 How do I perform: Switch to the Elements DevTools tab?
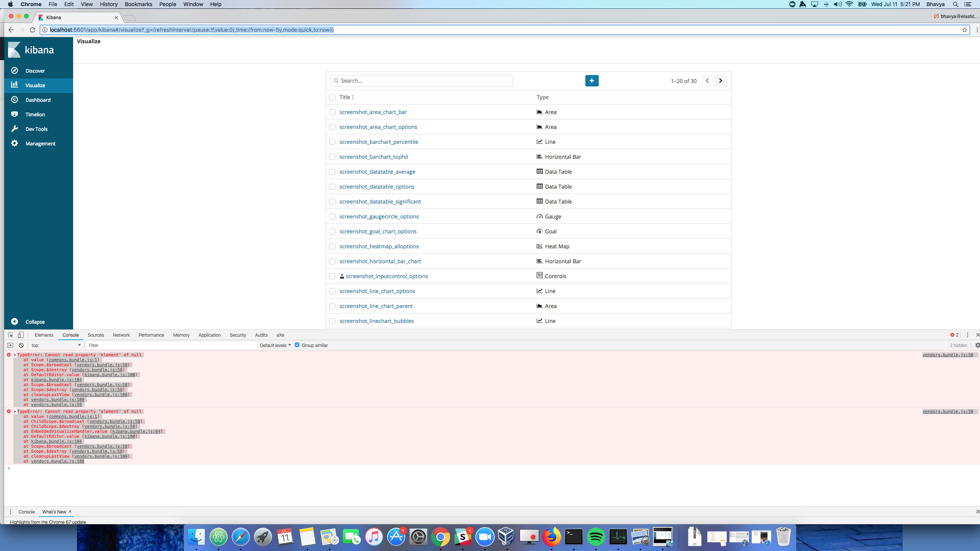pyautogui.click(x=44, y=335)
